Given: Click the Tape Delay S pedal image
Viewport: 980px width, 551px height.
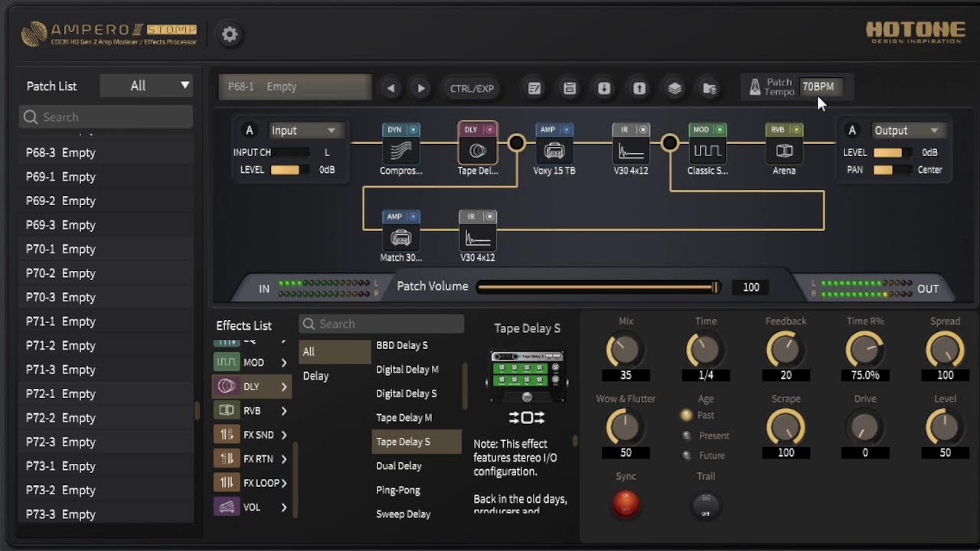Looking at the screenshot, I should 527,377.
